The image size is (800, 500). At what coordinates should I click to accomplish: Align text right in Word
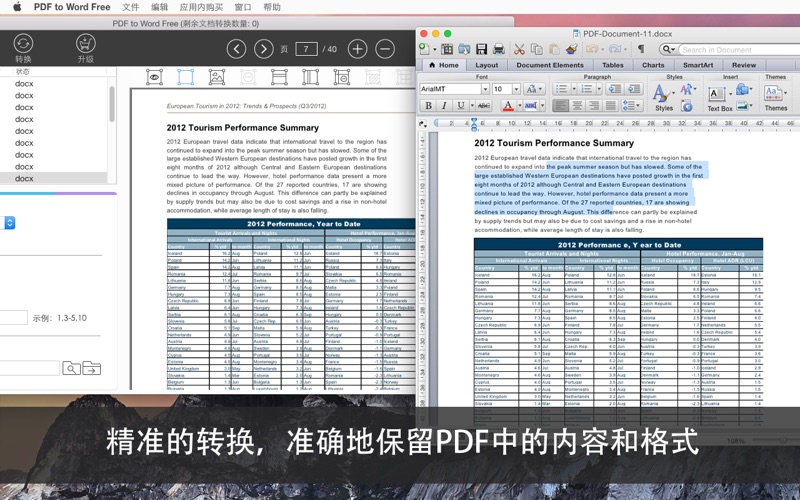(x=594, y=106)
